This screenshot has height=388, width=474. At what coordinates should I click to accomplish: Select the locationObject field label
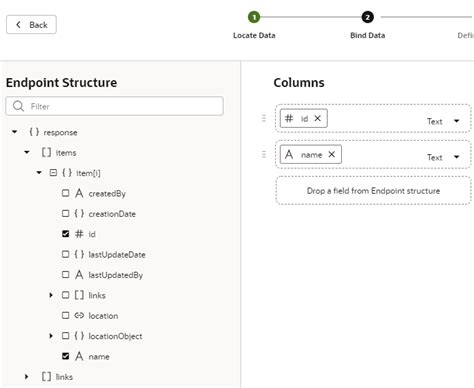115,336
